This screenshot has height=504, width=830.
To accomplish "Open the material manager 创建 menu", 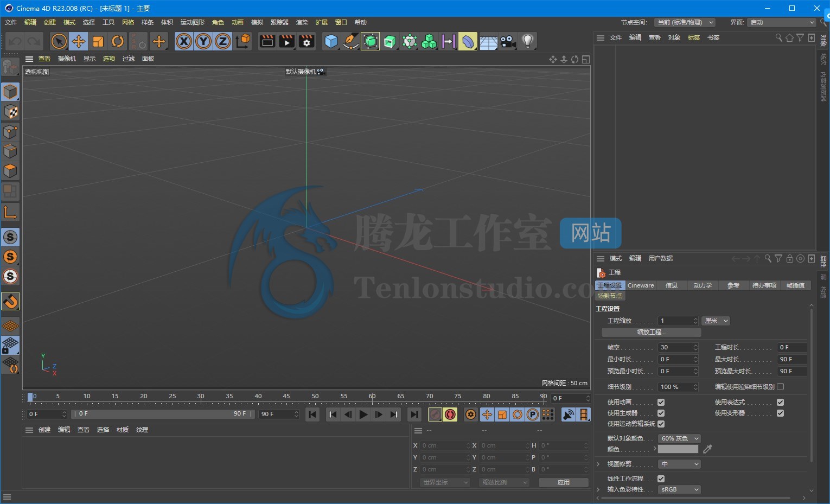I will point(44,430).
